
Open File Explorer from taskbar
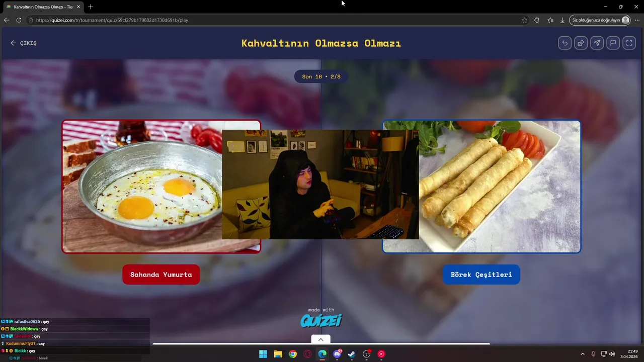point(278,354)
